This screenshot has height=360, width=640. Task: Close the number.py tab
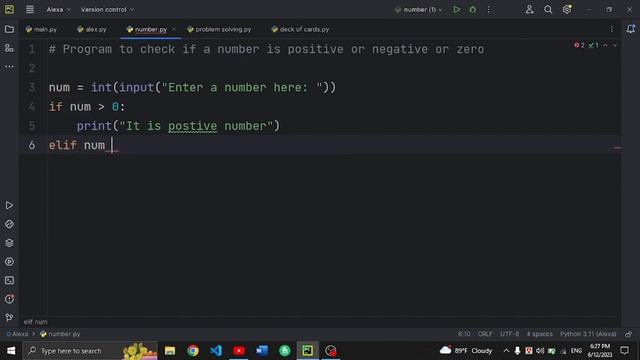point(173,29)
